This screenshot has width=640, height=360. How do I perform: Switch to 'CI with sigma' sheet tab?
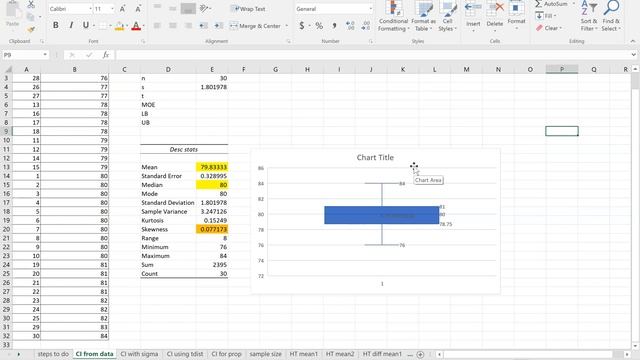139,354
